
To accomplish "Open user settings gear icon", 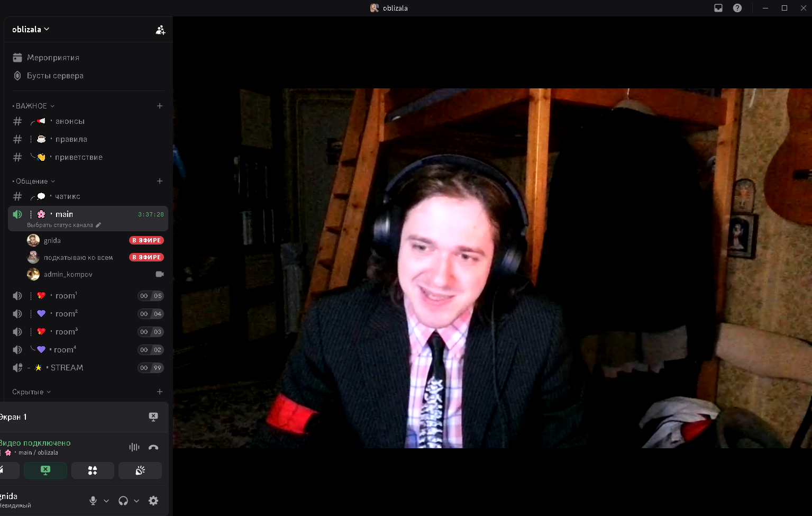I will pyautogui.click(x=153, y=501).
